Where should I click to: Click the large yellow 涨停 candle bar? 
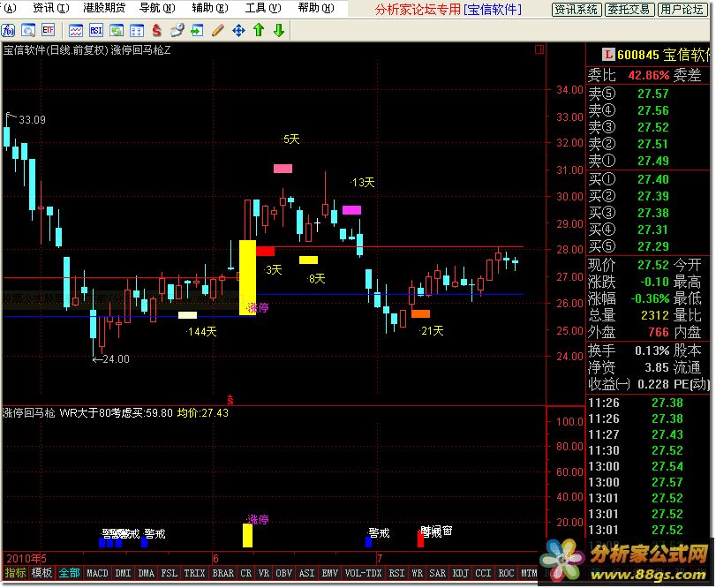(247, 277)
